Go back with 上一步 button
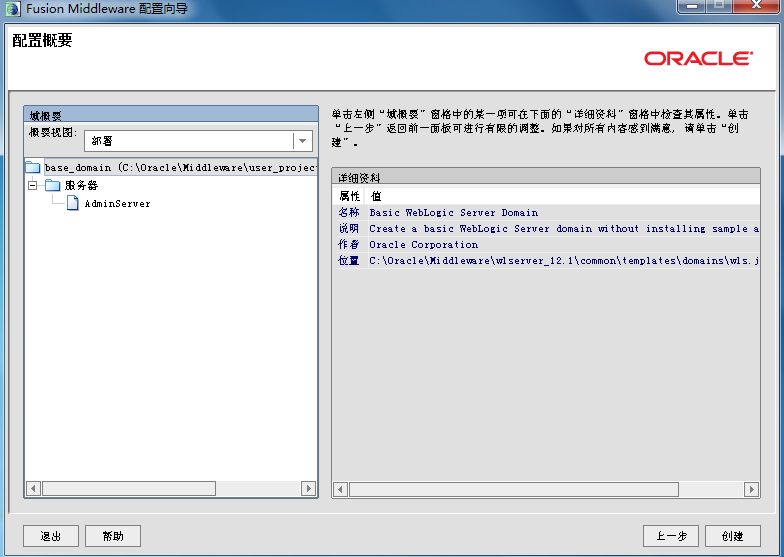Viewport: 784px width, 557px height. point(671,536)
